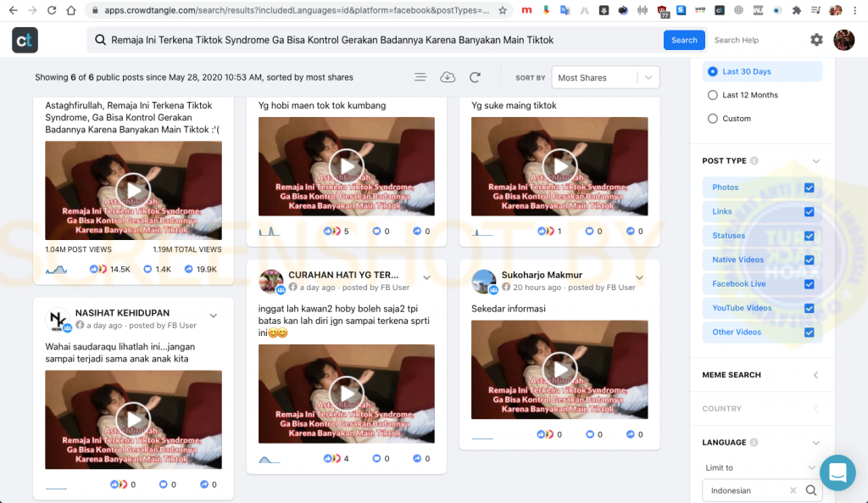Click the blue Search button

684,40
